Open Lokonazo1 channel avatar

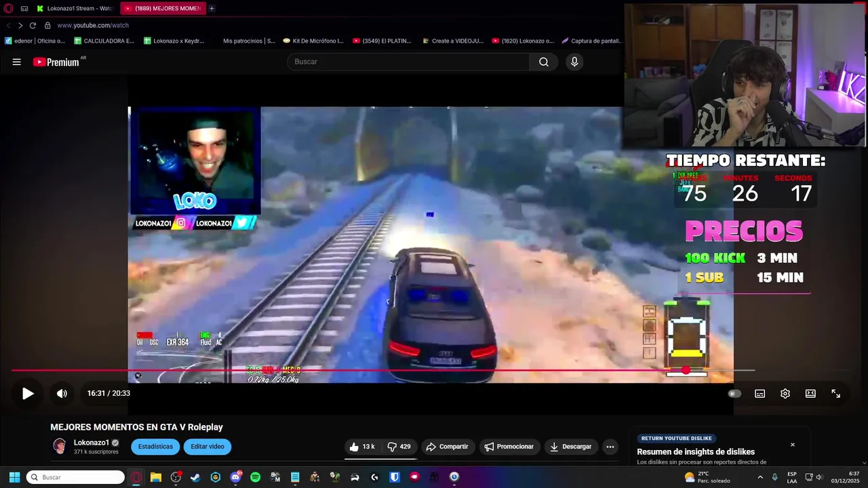60,446
